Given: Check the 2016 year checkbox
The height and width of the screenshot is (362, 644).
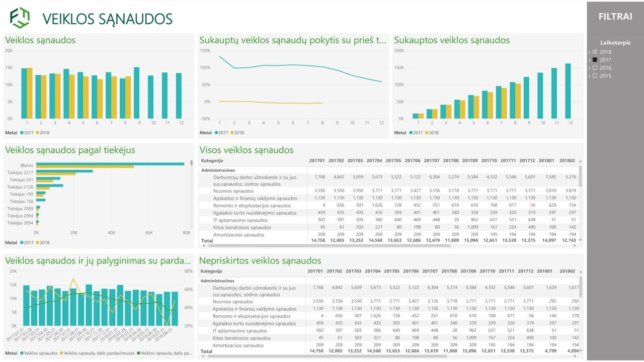Looking at the screenshot, I should point(595,68).
